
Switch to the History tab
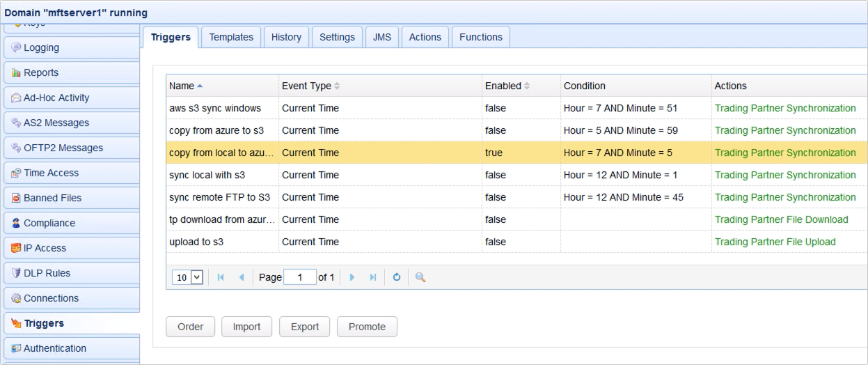click(x=286, y=38)
